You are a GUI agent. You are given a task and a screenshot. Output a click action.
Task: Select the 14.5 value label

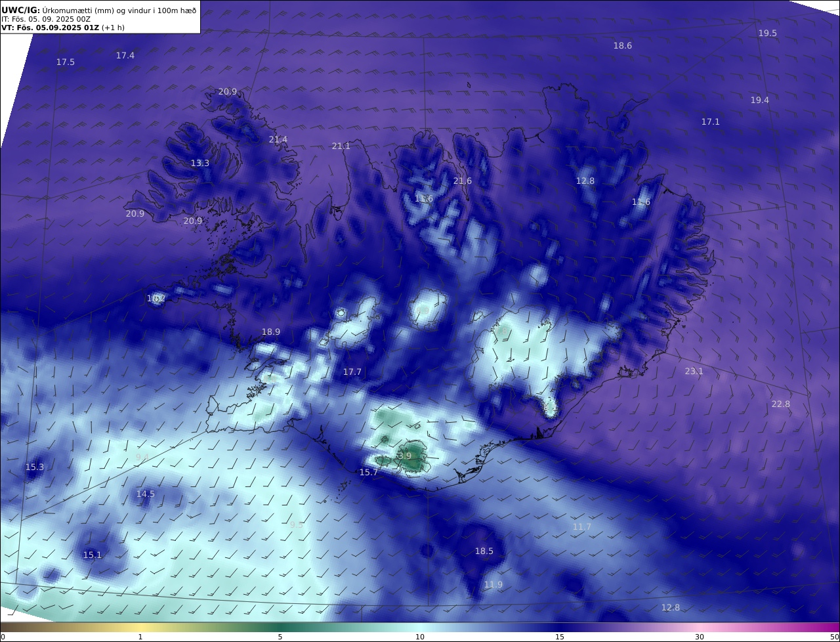point(146,494)
